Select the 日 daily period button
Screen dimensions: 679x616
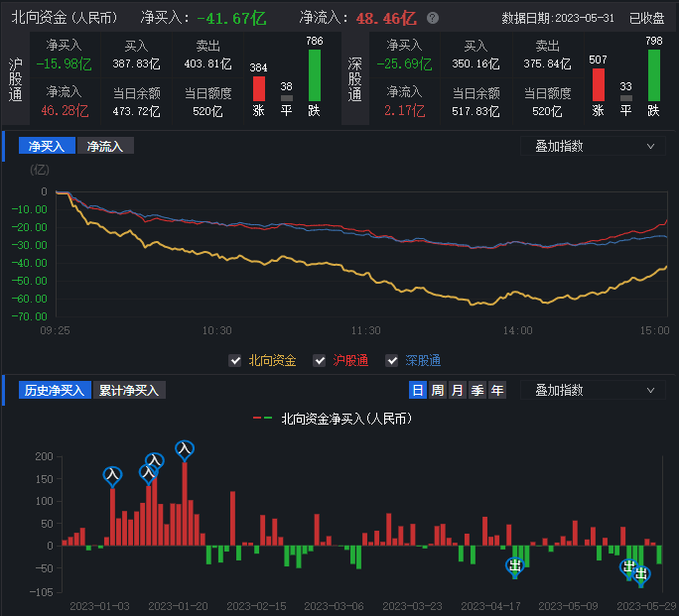click(x=418, y=391)
